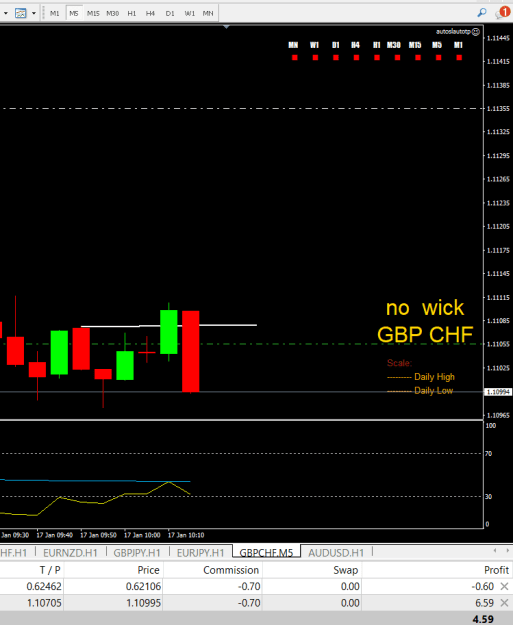Switch to the EURJPY.H1 chart tab

(x=200, y=553)
